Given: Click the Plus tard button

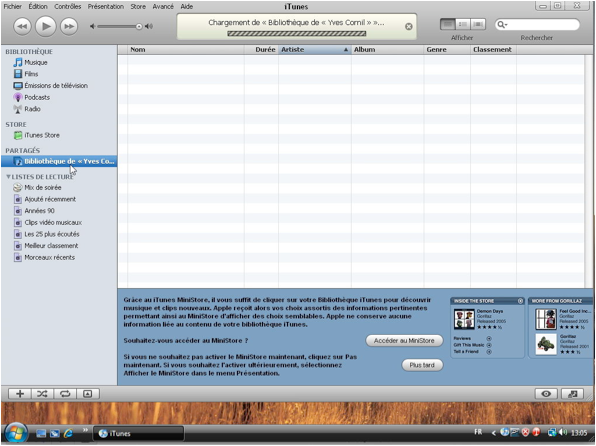Looking at the screenshot, I should (422, 365).
